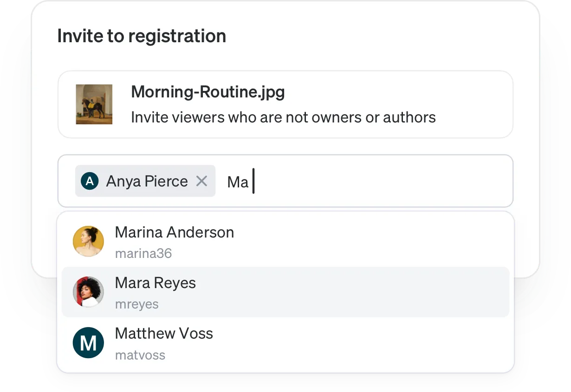Viewport: 571px width, 392px height.
Task: Click blank area of Morning-Routine file card
Action: [x=474, y=104]
